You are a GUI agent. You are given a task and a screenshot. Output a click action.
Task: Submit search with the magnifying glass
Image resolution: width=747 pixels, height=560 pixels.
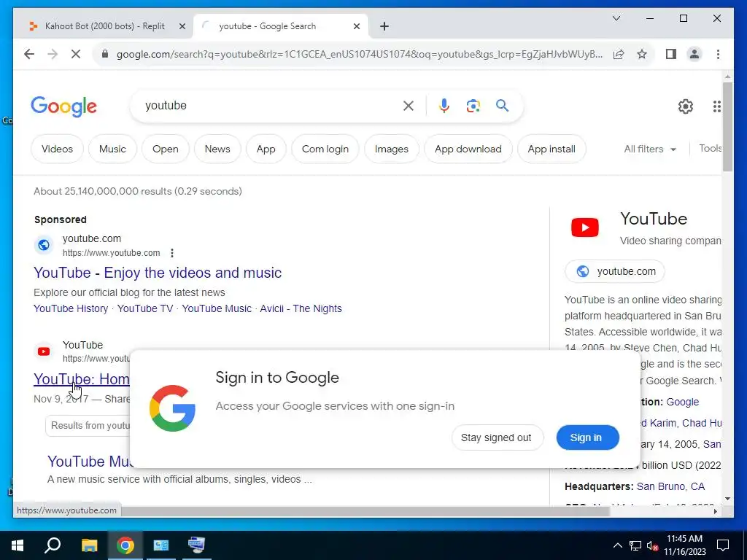click(502, 105)
